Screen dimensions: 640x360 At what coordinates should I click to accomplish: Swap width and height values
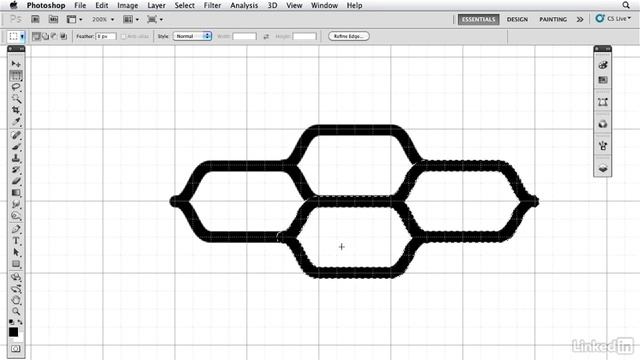[266, 36]
